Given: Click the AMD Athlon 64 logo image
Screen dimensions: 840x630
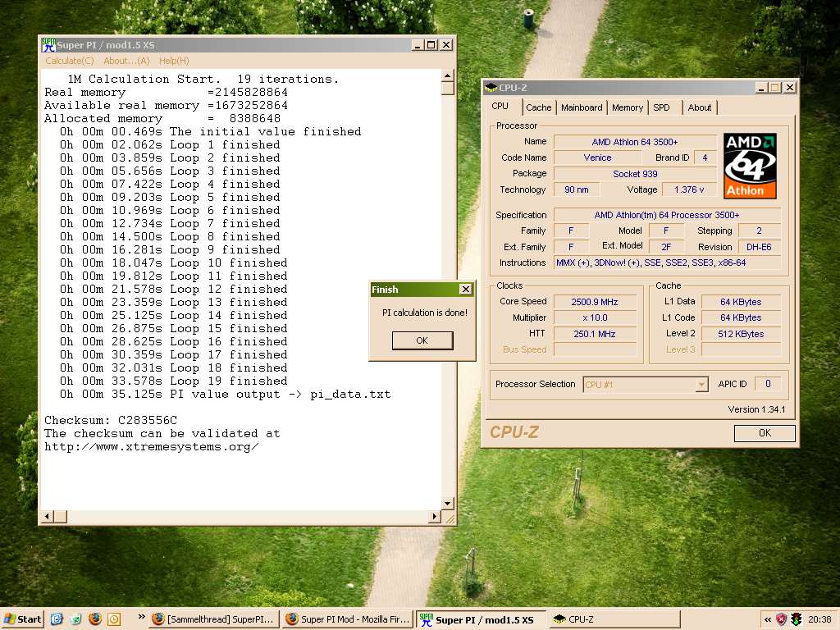Looking at the screenshot, I should (750, 166).
